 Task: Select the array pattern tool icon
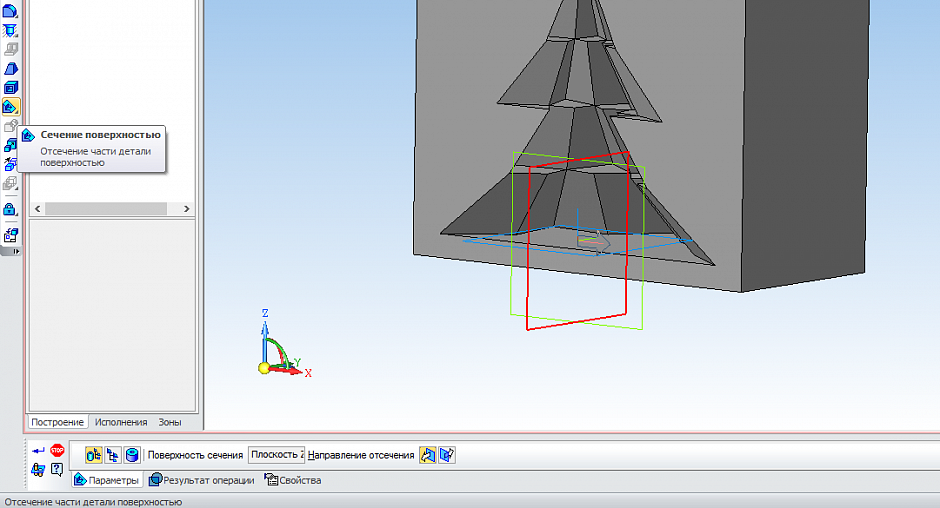point(10,145)
